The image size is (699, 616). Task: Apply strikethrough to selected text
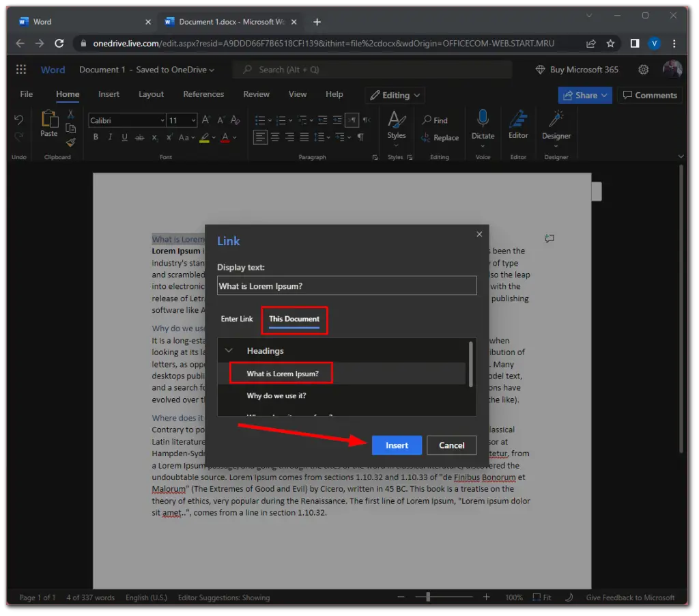tap(139, 137)
